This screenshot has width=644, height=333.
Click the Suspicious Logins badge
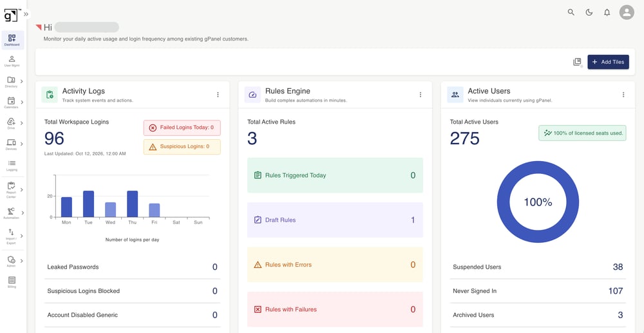(182, 147)
